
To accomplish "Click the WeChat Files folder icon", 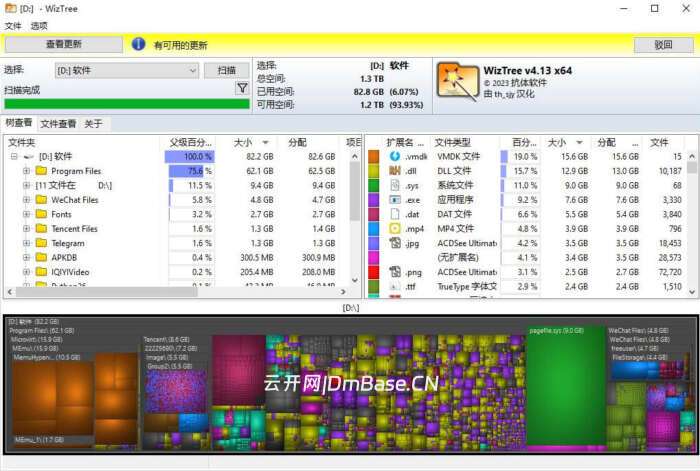I will 42,200.
